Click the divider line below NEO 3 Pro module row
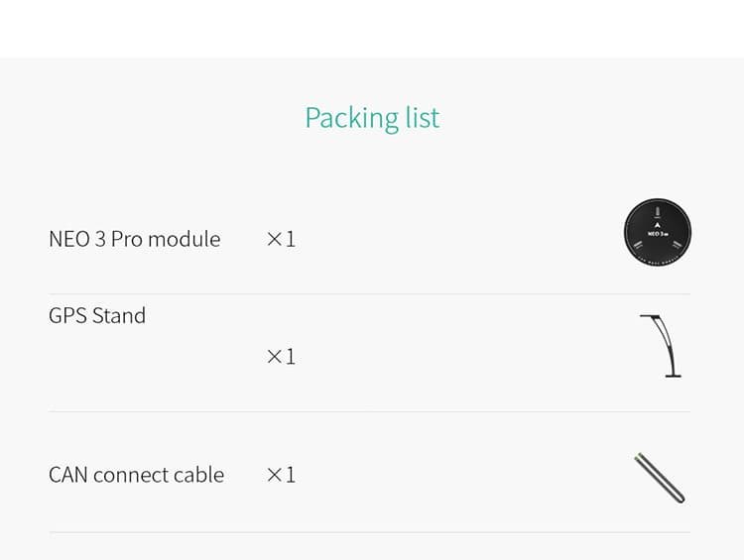The width and height of the screenshot is (744, 560). 369,293
